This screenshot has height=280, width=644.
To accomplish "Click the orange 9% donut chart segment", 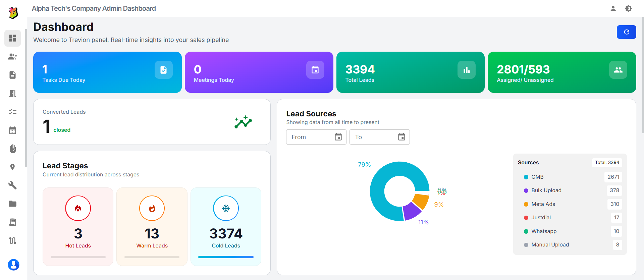I will (421, 201).
